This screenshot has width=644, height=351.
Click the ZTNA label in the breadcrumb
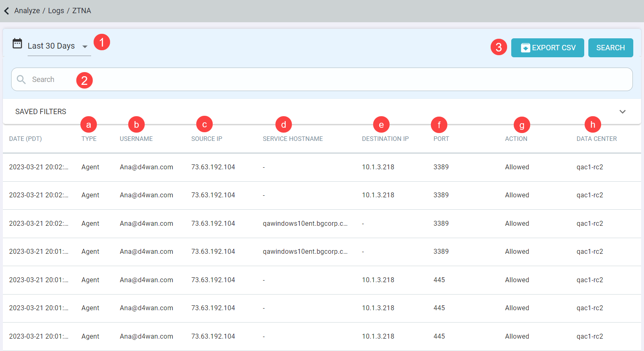81,11
